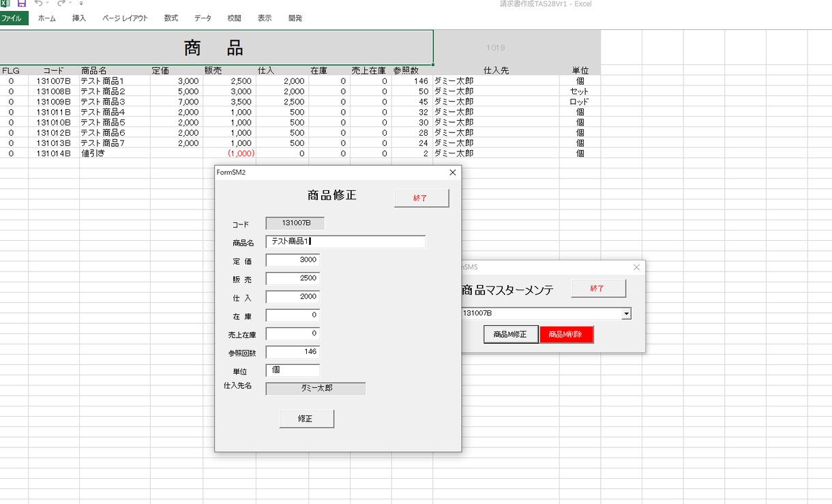832x504 pixels.
Task: Click the 売上在庫 input field
Action: [293, 333]
